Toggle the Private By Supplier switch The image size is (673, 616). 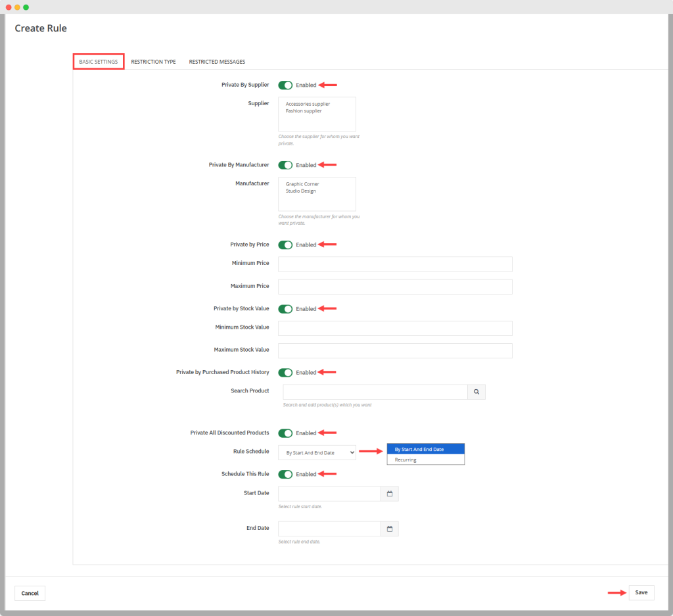point(285,85)
